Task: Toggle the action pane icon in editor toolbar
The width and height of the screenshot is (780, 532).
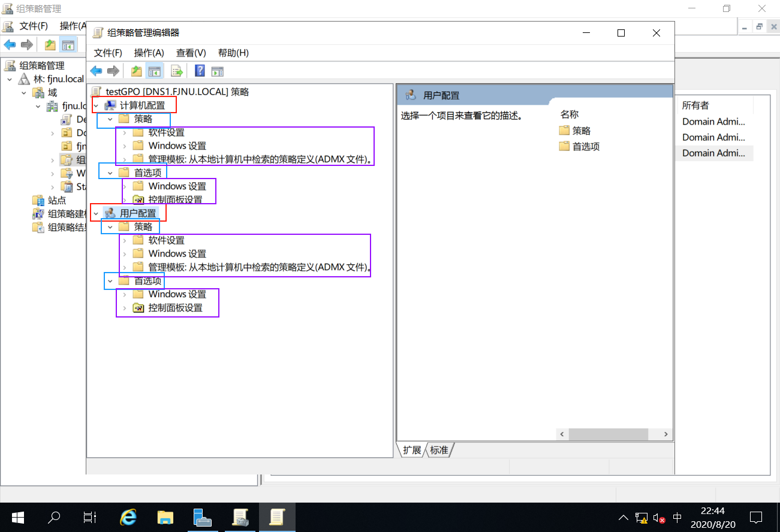Action: pyautogui.click(x=218, y=71)
